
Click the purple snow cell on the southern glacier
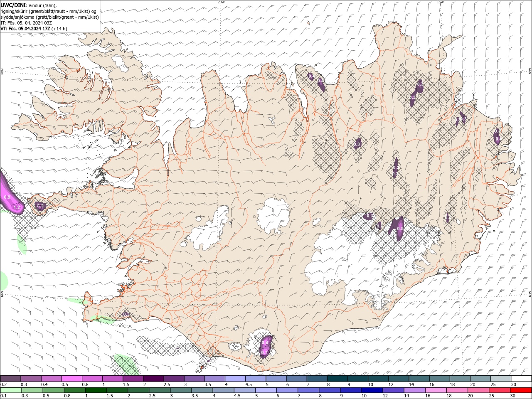(x=266, y=347)
